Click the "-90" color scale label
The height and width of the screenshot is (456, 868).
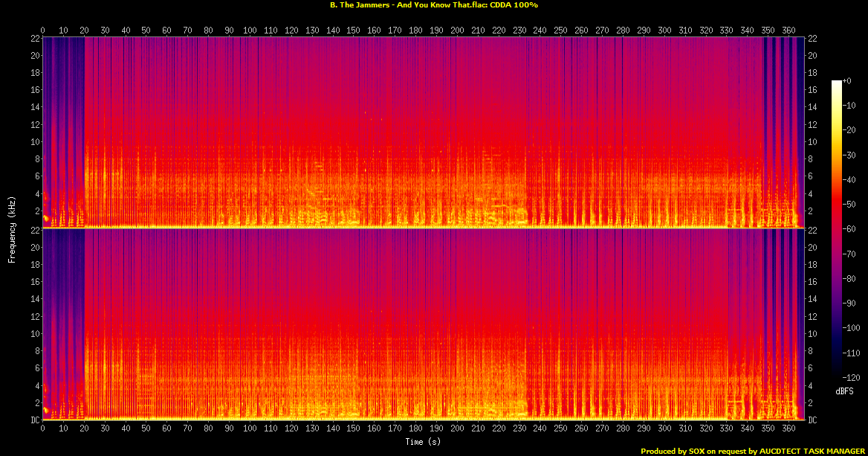849,303
